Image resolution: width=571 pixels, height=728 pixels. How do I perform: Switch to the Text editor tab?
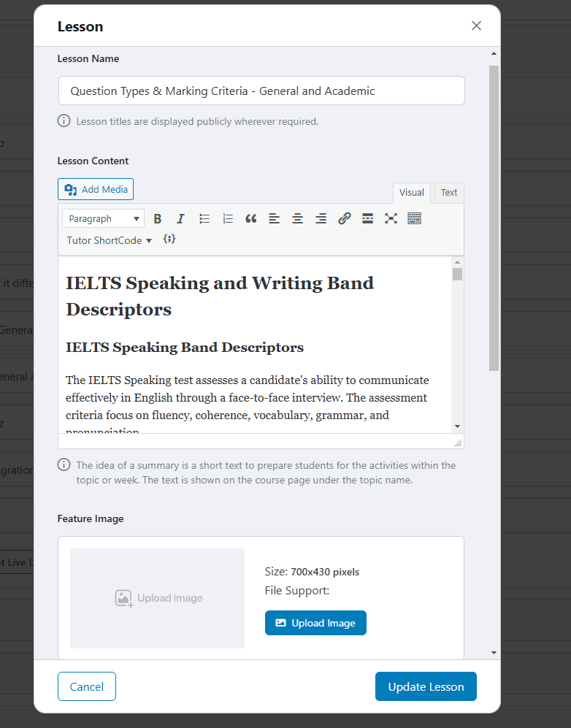(x=449, y=193)
